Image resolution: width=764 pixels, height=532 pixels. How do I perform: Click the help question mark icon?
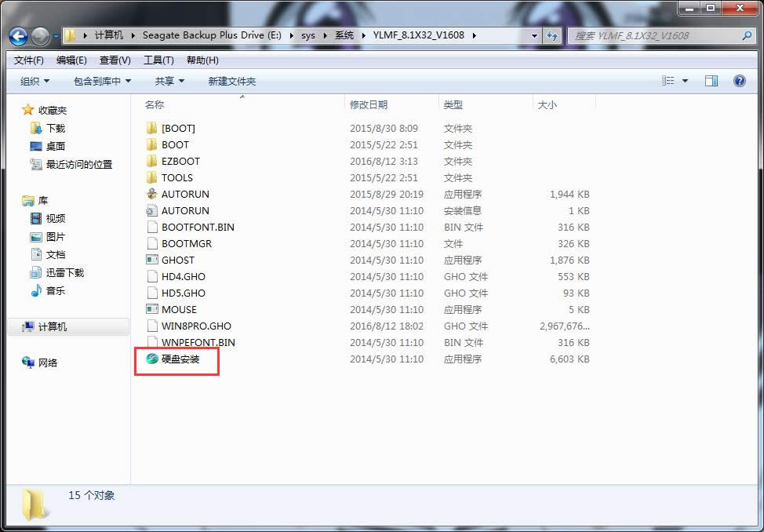click(x=738, y=80)
